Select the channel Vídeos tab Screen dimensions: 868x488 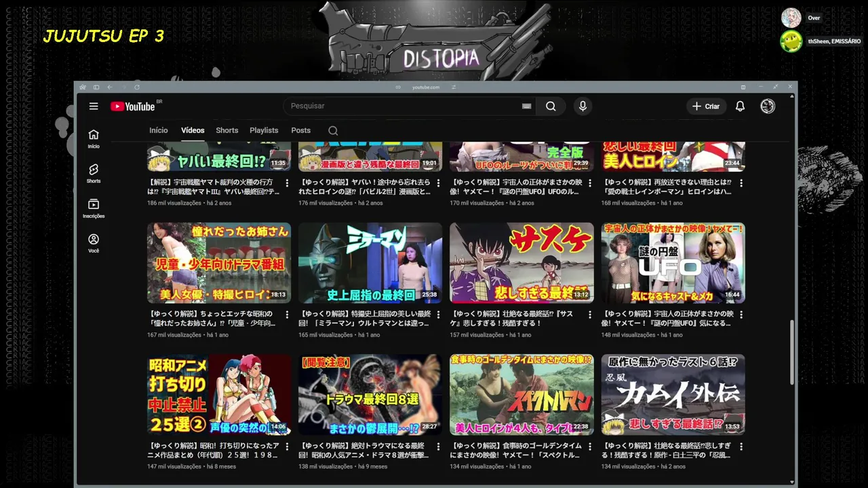click(x=193, y=130)
